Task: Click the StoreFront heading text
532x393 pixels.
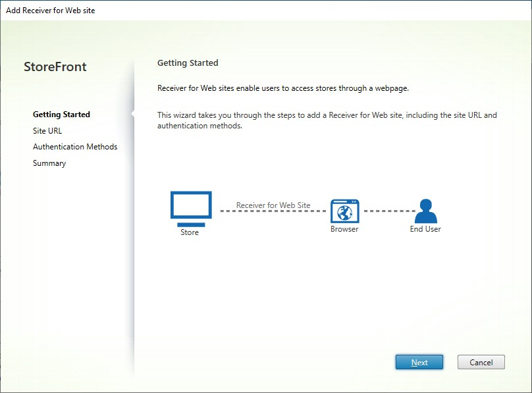Action: 55,66
